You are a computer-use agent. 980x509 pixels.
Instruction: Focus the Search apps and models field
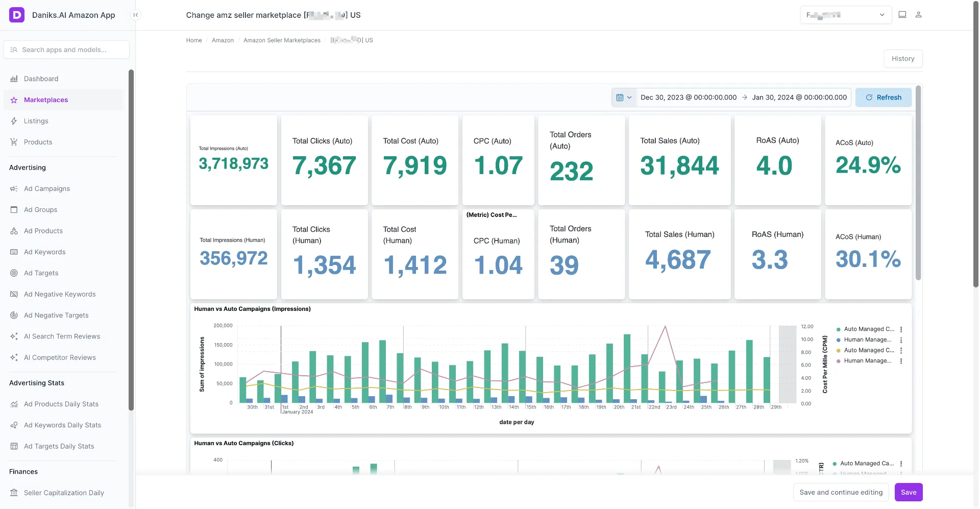coord(66,50)
